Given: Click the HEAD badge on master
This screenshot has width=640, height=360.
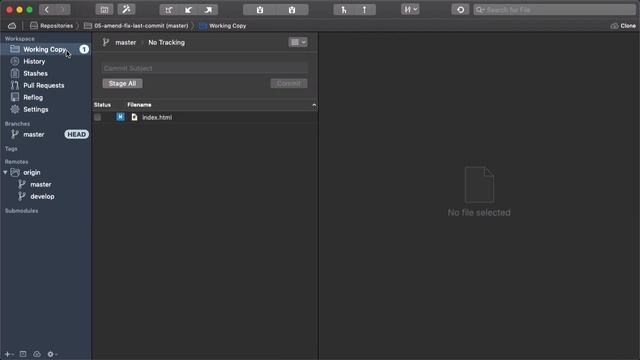Looking at the screenshot, I should pos(76,134).
